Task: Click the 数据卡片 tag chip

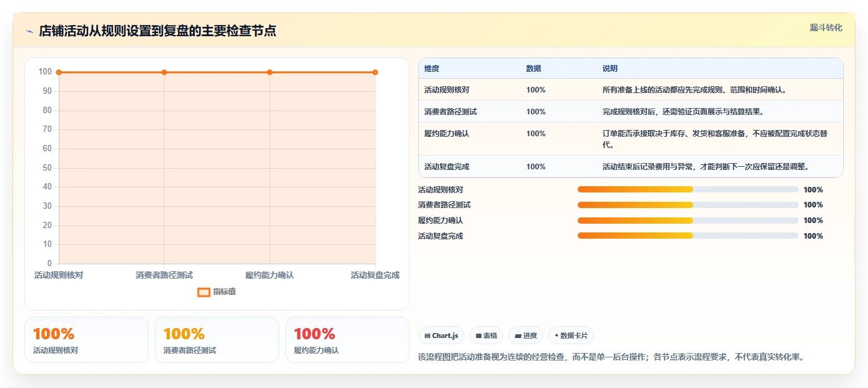Action: (571, 336)
